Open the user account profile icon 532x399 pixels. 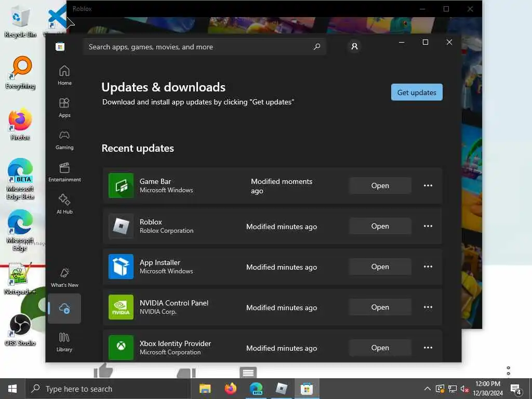coord(354,46)
